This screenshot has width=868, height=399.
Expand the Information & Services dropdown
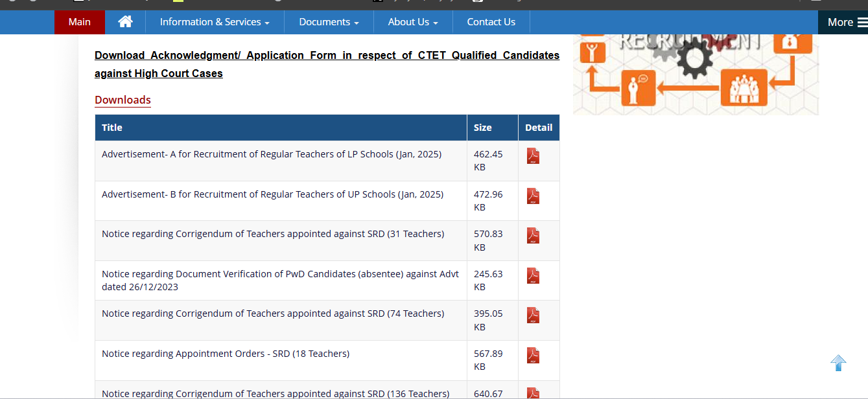click(215, 21)
